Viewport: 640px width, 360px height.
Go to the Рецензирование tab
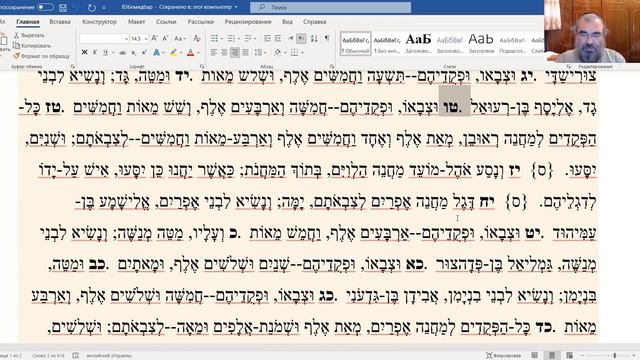(248, 22)
